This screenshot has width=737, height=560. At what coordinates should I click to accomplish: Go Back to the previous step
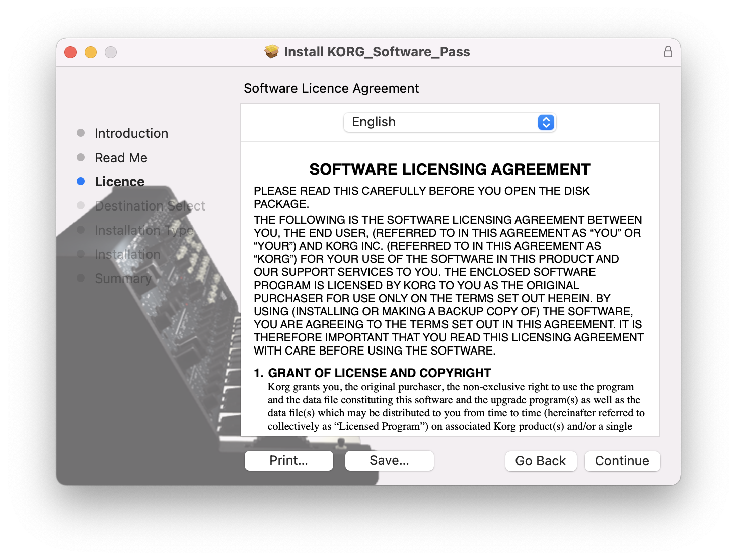point(541,461)
